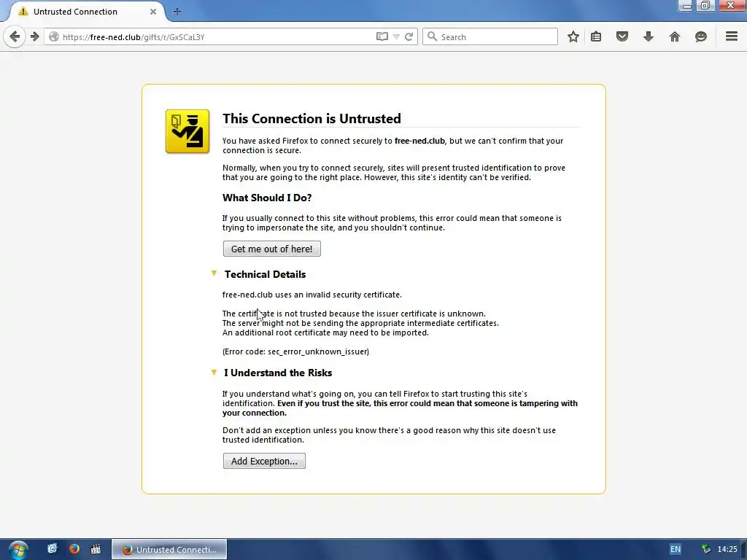747x560 pixels.
Task: Open the Firefox hamburger menu
Action: click(732, 36)
